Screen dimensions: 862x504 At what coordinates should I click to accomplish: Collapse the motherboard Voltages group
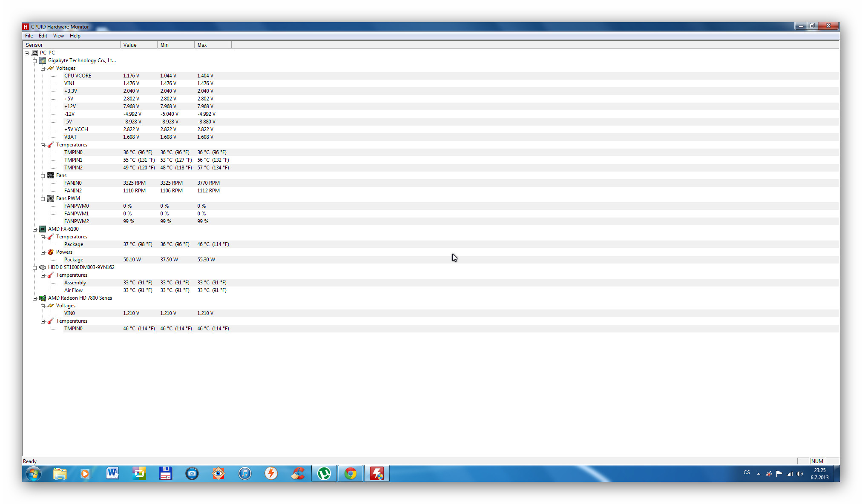pos(43,69)
